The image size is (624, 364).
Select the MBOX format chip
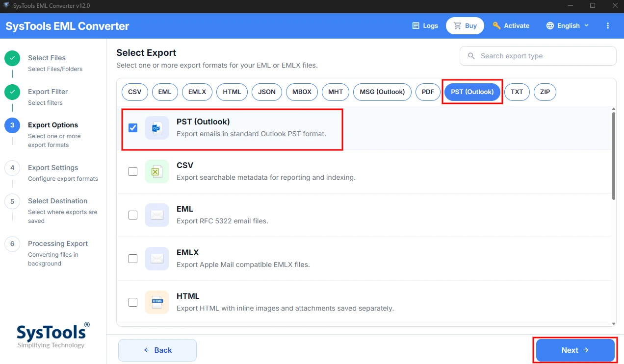302,92
